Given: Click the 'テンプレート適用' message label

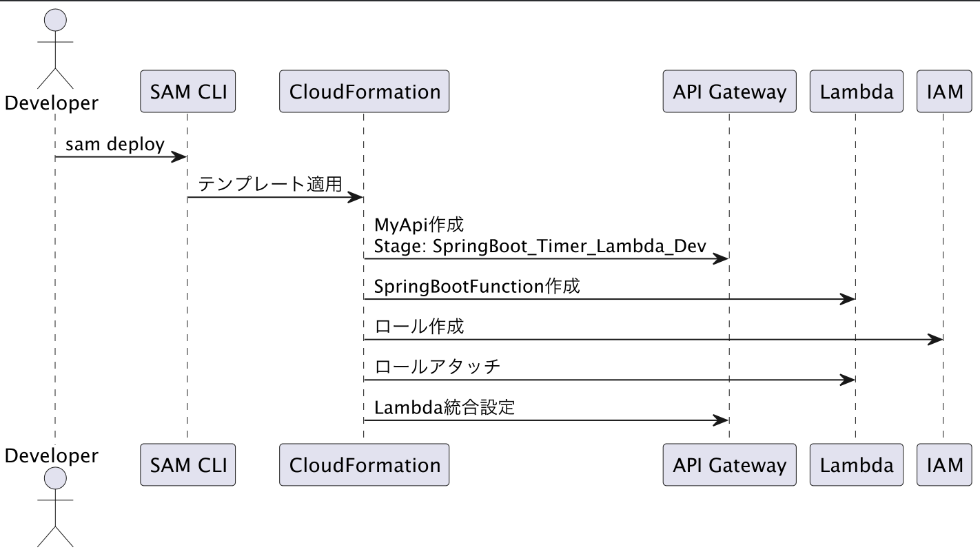Looking at the screenshot, I should click(x=271, y=184).
